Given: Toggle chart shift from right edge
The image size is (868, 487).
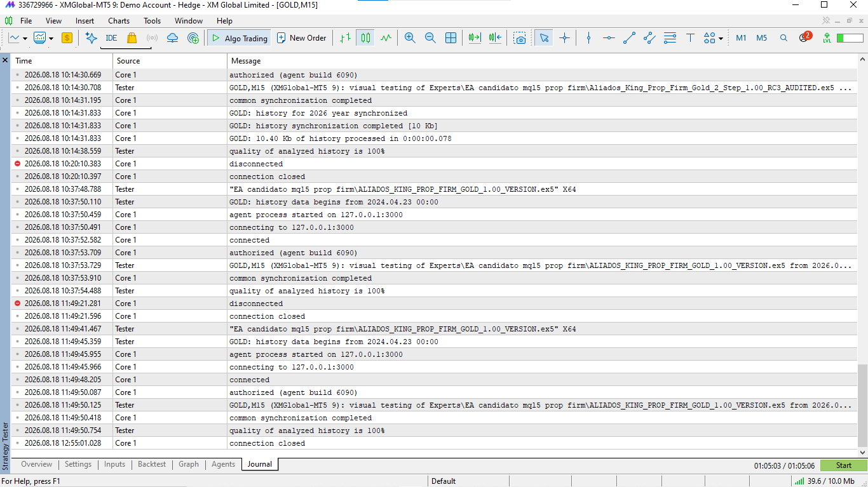Looking at the screenshot, I should tap(495, 38).
